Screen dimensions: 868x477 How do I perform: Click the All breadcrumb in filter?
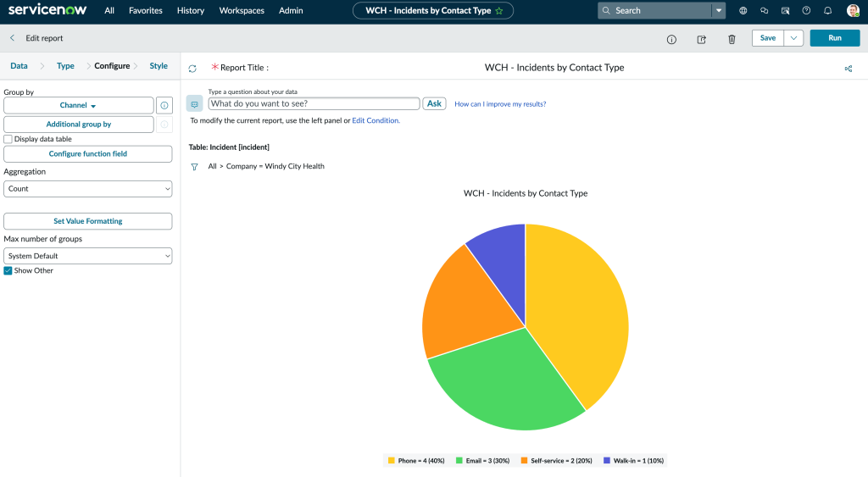213,166
